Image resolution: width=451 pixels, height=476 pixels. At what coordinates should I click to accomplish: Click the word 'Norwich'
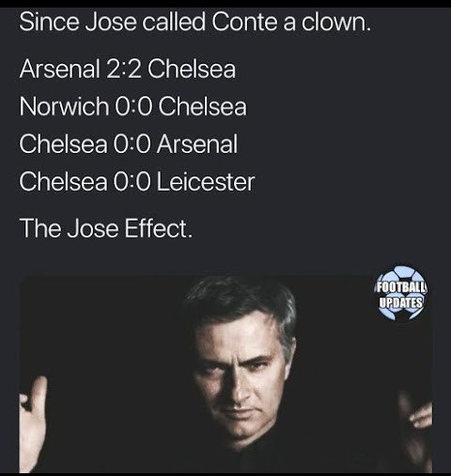coord(64,107)
